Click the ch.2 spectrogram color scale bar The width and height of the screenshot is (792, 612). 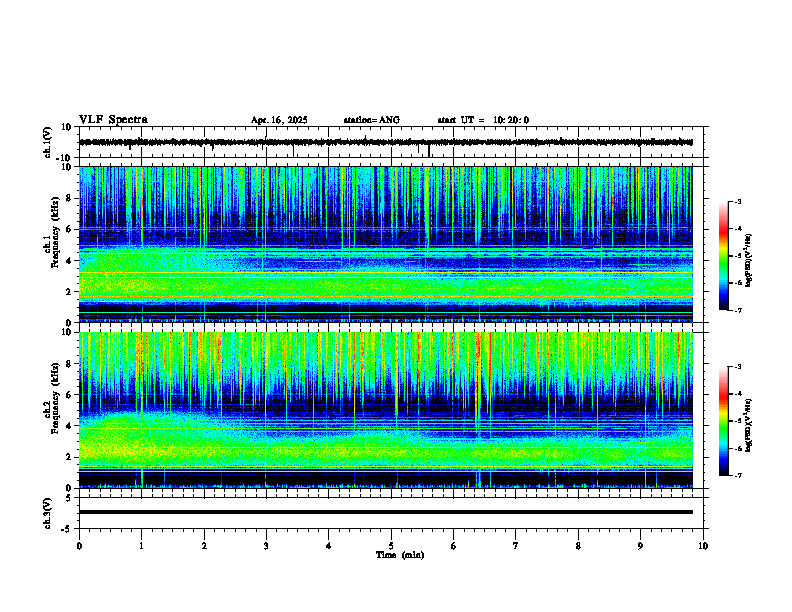coord(724,421)
